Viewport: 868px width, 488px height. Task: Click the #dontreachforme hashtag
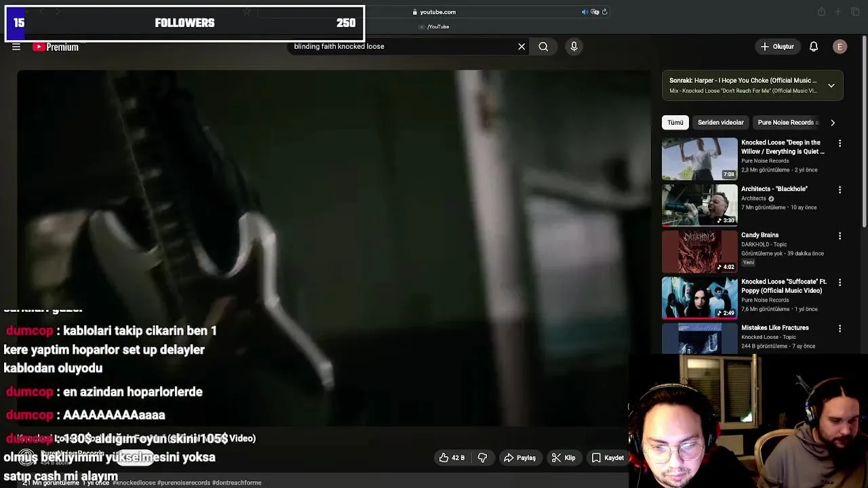click(x=237, y=483)
